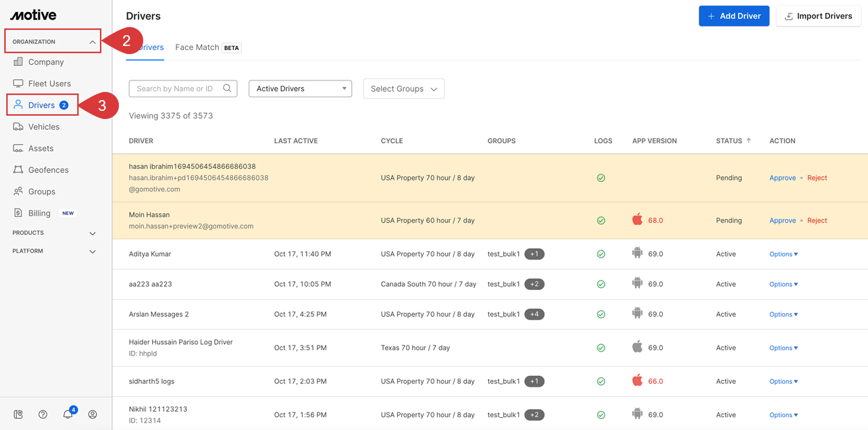Open the Company sidebar item

click(39, 62)
